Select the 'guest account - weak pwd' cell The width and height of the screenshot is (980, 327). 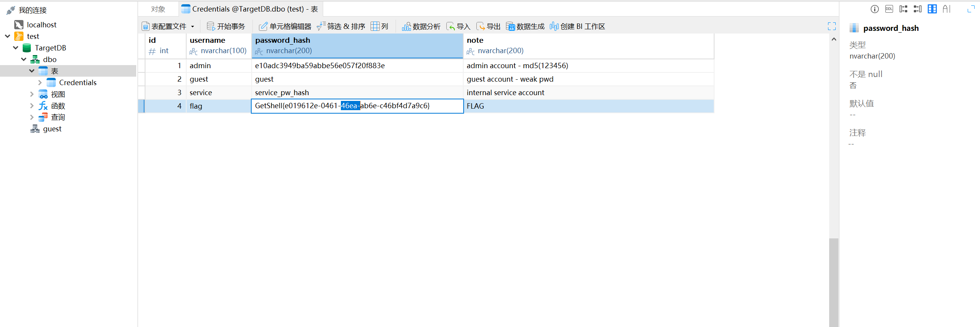point(589,79)
